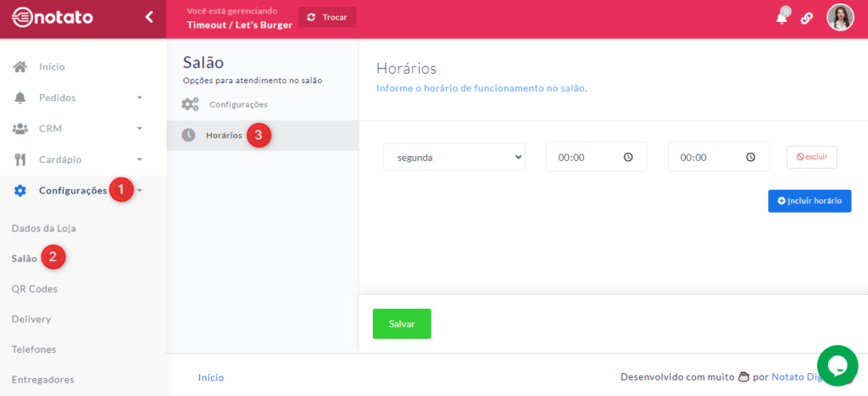The image size is (868, 396).
Task: Open the weekday dropdown showing segunda
Action: tap(453, 157)
